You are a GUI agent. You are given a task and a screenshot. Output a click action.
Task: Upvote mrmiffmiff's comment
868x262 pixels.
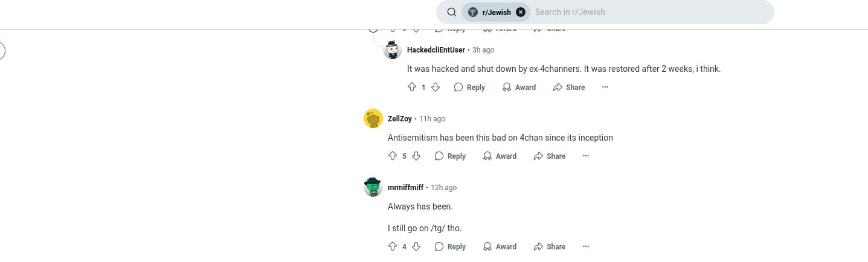pyautogui.click(x=393, y=246)
